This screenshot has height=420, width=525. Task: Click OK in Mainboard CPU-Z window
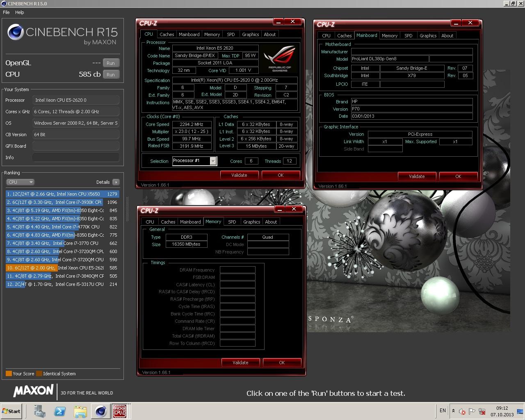click(x=458, y=176)
